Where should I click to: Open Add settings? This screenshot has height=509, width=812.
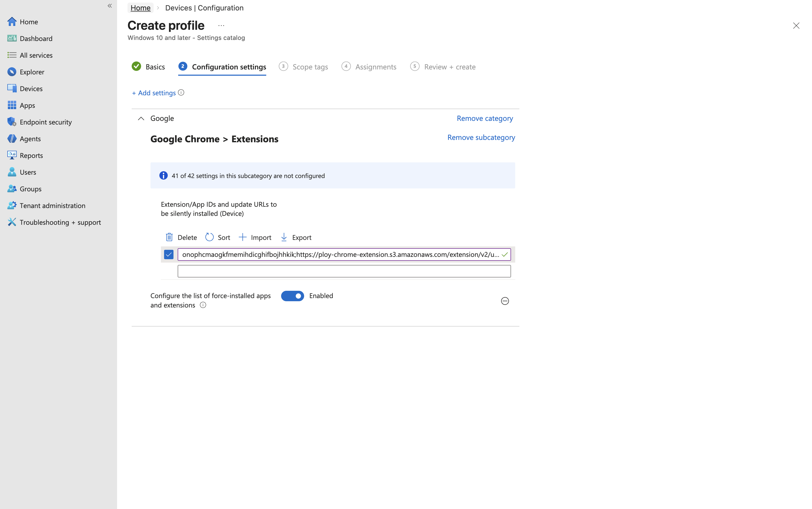[154, 93]
